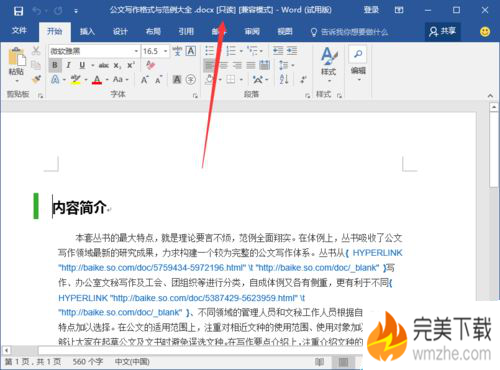Click the tell me search box with lightbulb
This screenshot has width=500, height=370.
click(349, 32)
